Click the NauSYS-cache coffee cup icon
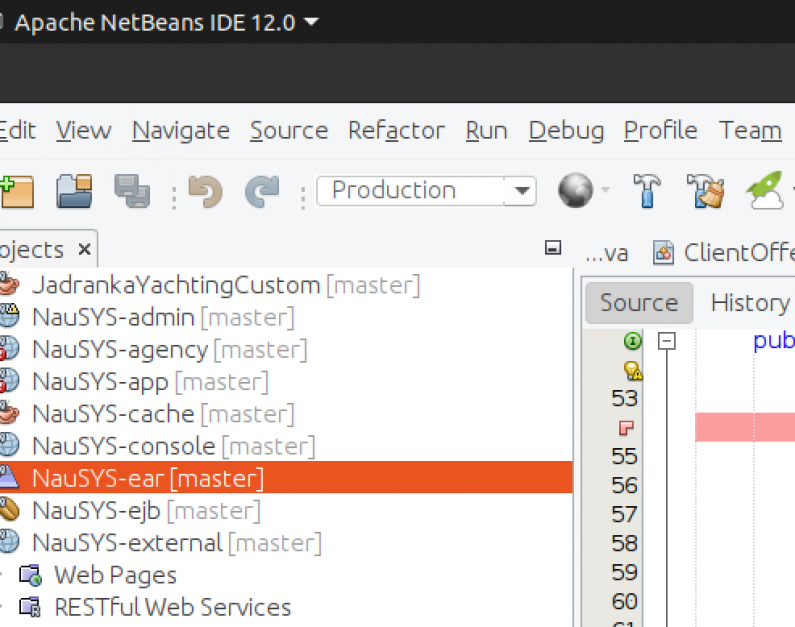 (9, 413)
